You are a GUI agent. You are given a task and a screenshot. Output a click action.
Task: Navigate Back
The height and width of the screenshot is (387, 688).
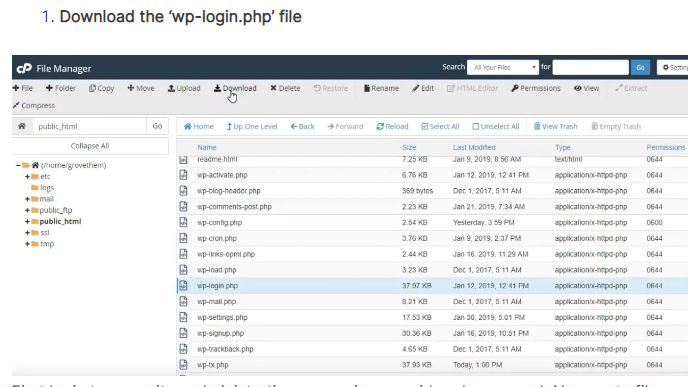[302, 126]
